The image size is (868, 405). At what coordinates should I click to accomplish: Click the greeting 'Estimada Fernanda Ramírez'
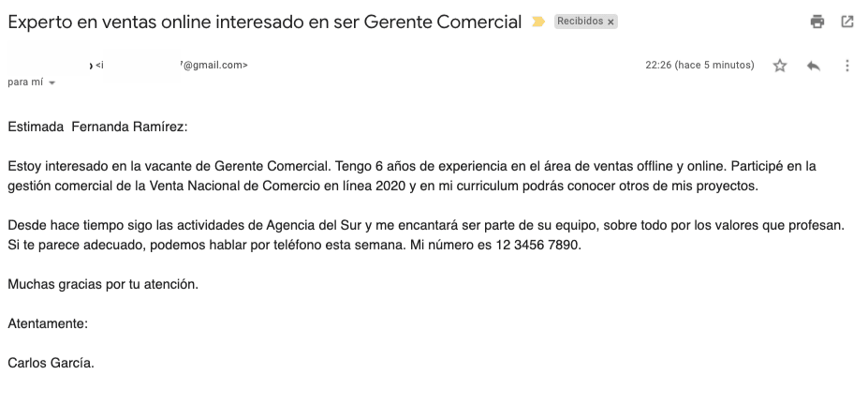(x=97, y=127)
